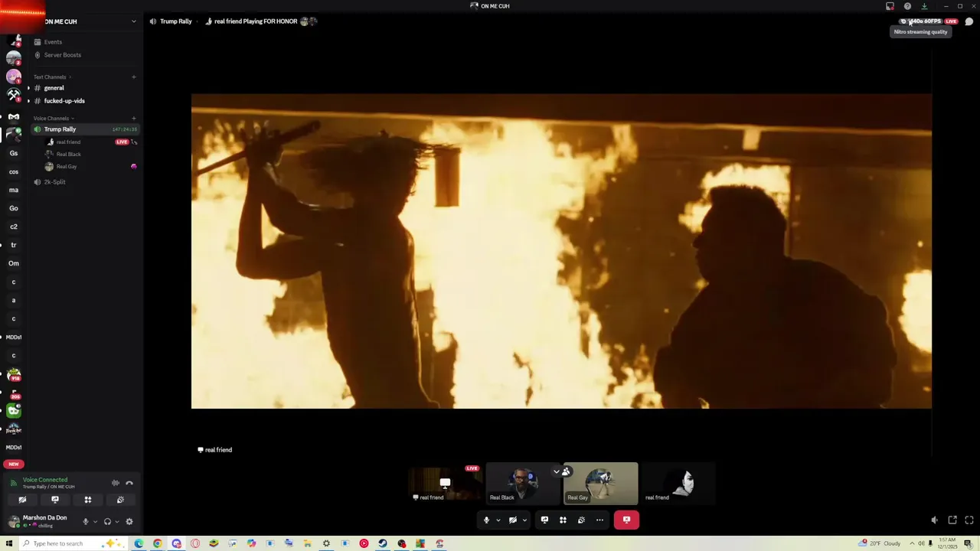Open User Settings gear icon
This screenshot has height=551, width=980.
coord(129,522)
